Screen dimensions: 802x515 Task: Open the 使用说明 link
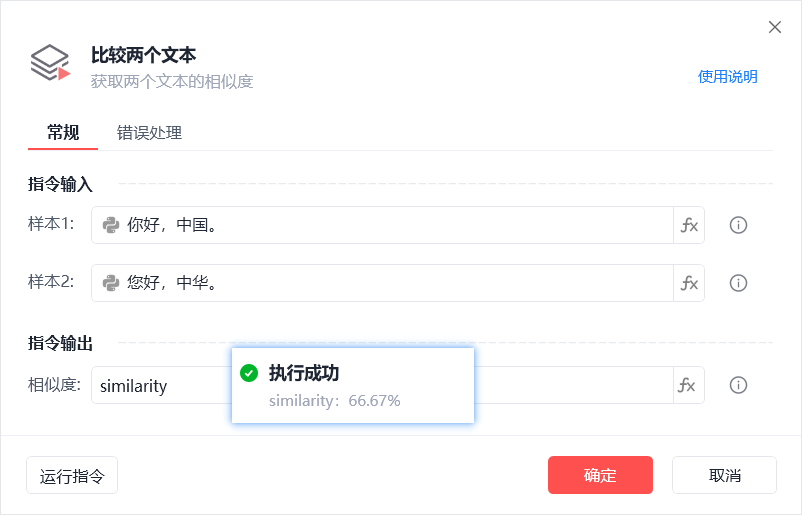[727, 77]
